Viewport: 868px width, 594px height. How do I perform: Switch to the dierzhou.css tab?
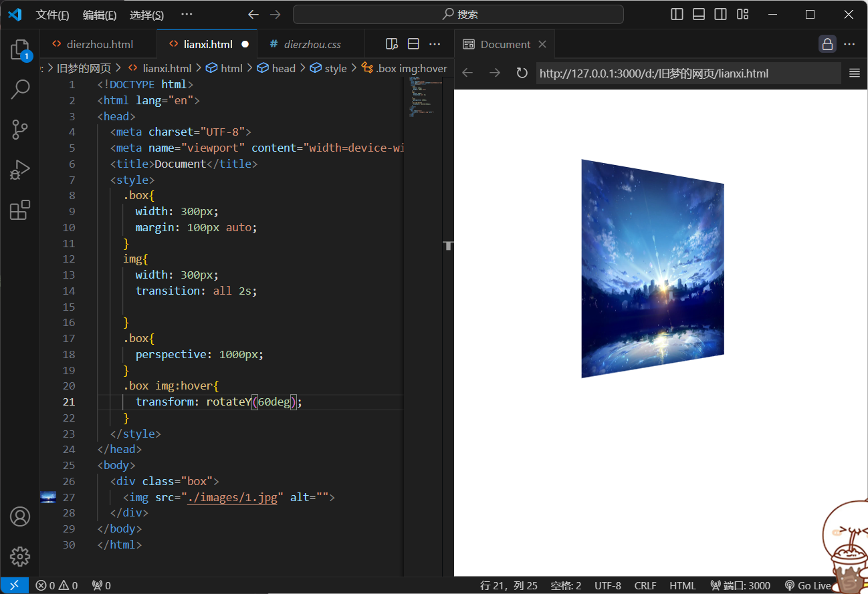coord(312,44)
